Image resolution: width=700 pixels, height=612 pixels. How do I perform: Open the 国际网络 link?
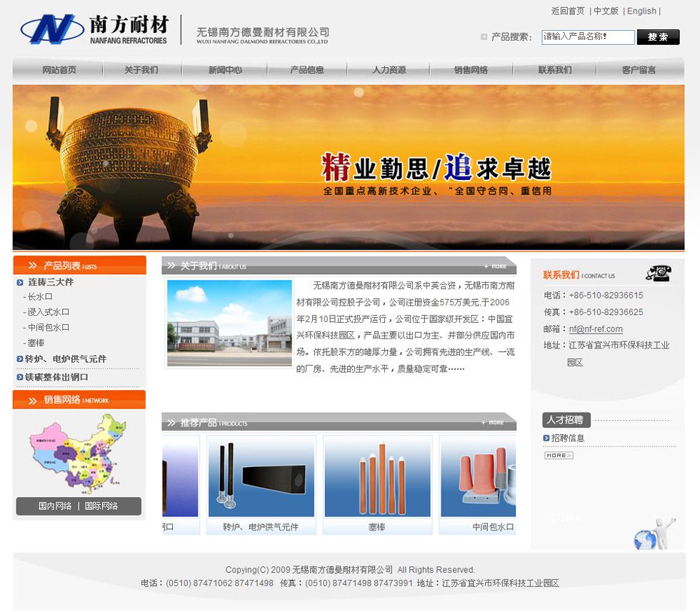point(101,506)
